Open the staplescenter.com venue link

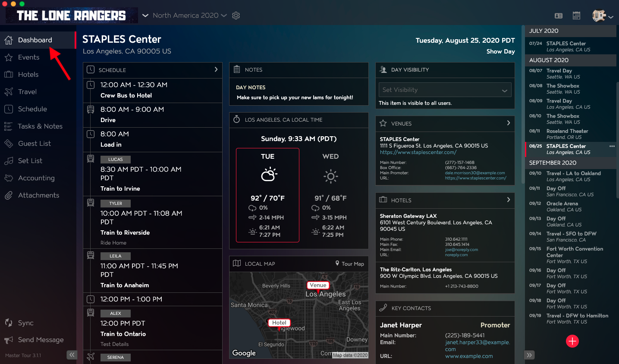[x=418, y=152]
